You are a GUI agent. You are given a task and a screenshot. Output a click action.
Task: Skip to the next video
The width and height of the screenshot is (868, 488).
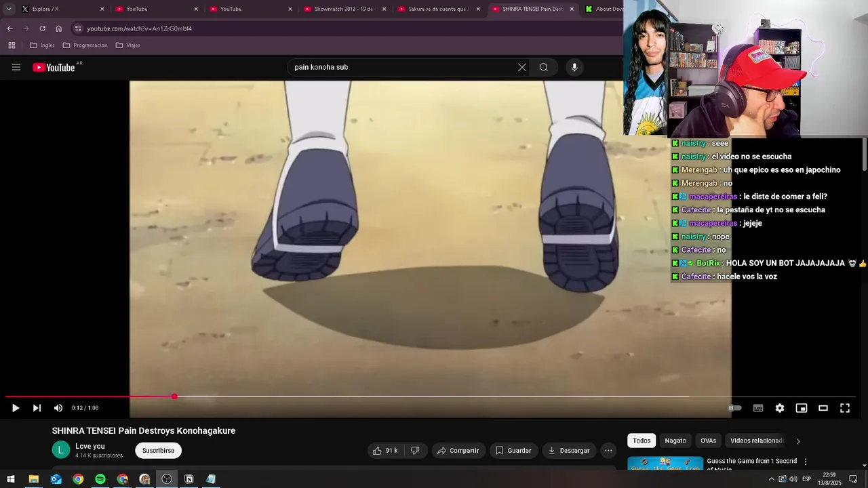coord(37,408)
